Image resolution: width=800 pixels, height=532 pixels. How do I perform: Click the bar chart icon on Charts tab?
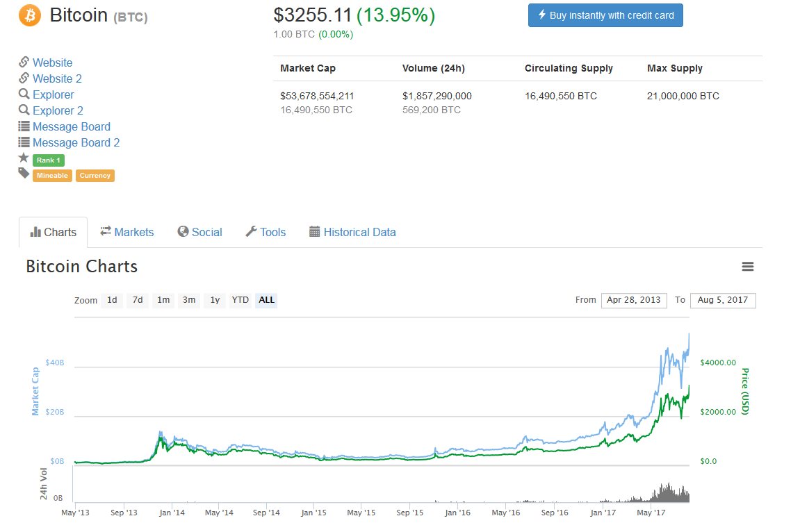click(35, 233)
